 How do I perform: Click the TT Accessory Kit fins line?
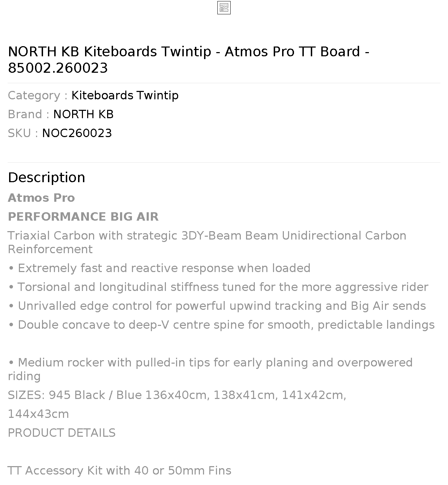pos(120,471)
